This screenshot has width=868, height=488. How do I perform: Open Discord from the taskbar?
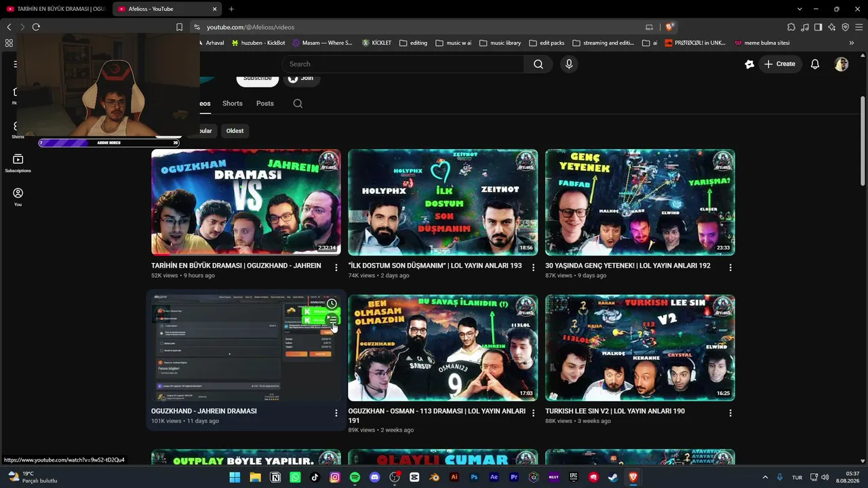click(375, 477)
